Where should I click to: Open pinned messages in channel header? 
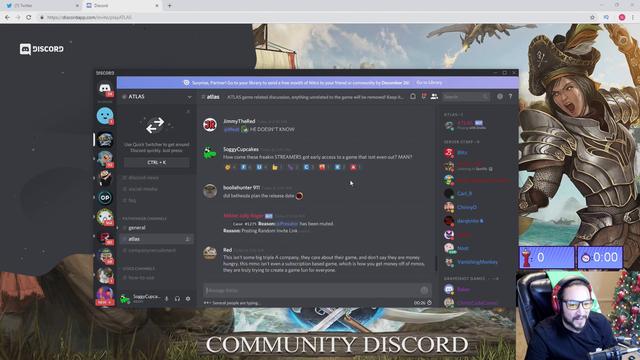pyautogui.click(x=424, y=97)
